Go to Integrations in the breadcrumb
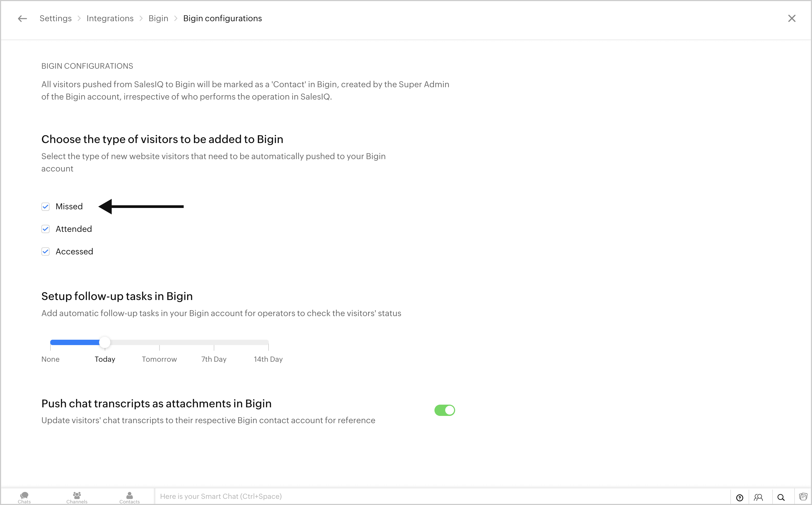The image size is (812, 505). (110, 18)
